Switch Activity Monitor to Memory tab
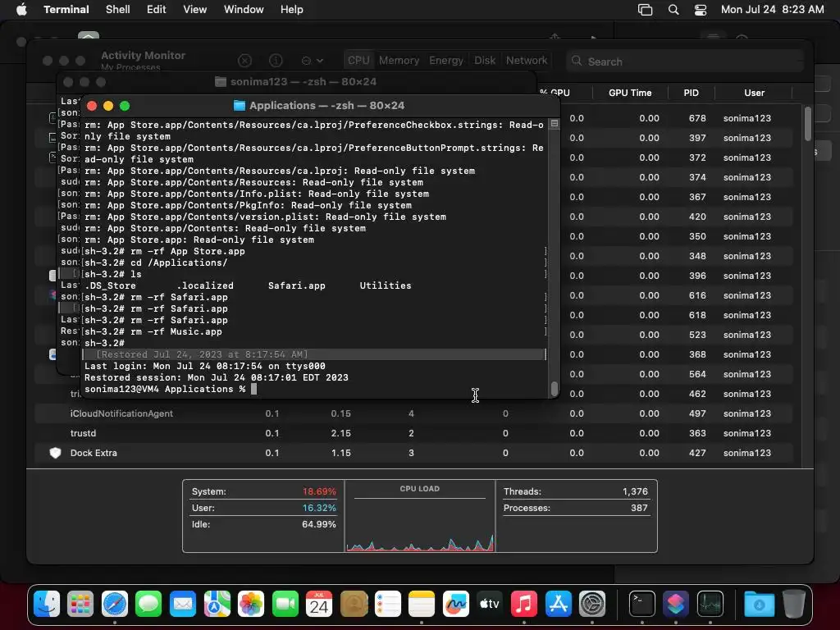Image resolution: width=840 pixels, height=630 pixels. 399,61
